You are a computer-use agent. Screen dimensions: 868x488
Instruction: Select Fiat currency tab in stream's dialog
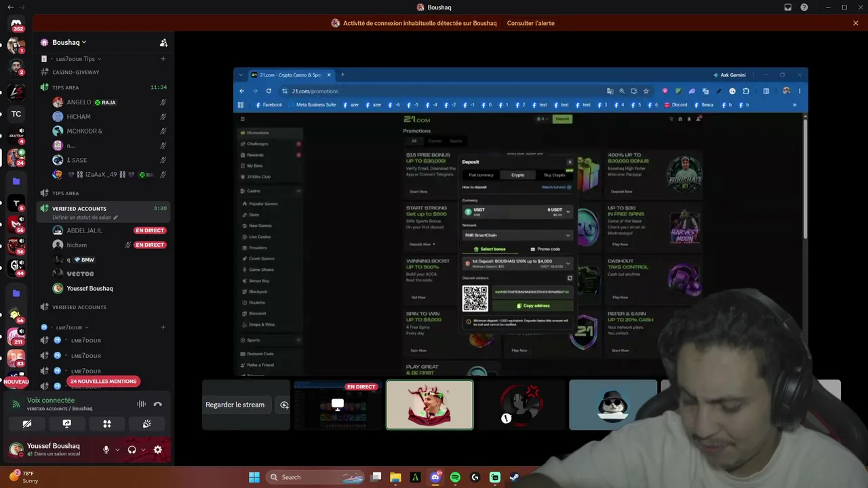tap(481, 175)
